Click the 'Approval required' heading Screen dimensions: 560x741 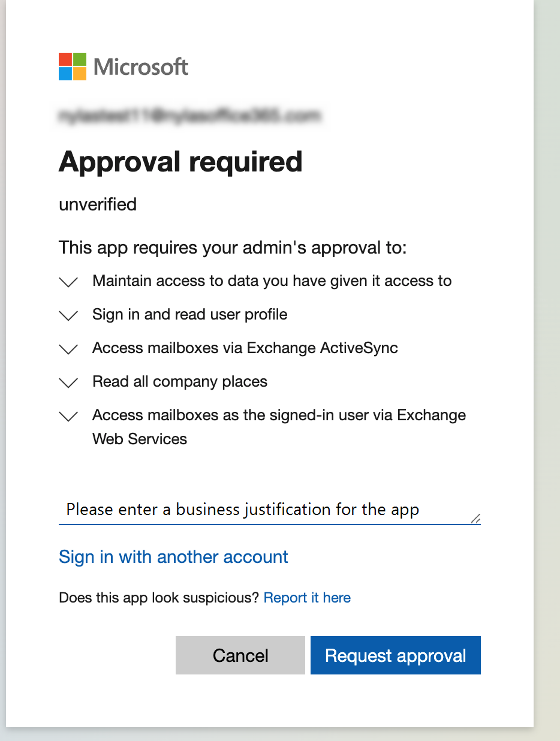(x=180, y=161)
